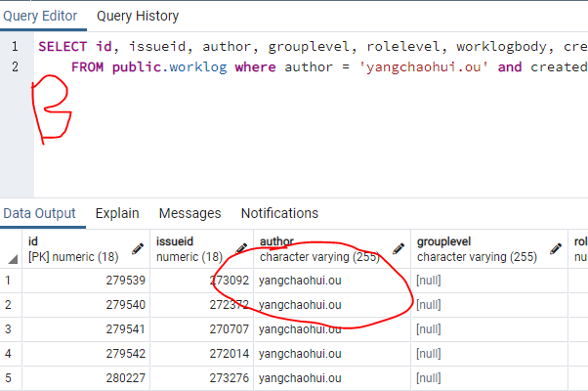Click the edit pencil icon in grouplevel column header
The height and width of the screenshot is (391, 588).
click(556, 249)
